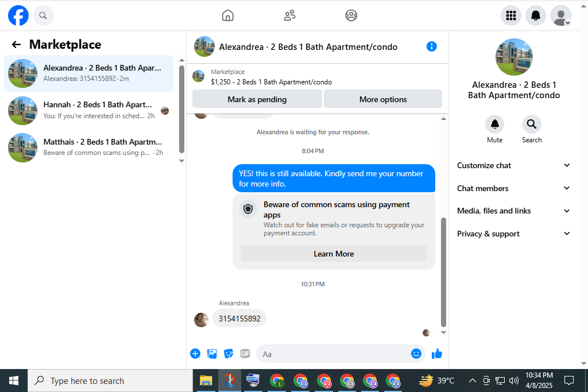588x392 pixels.
Task: Open the $1,250 Marketplace listing link
Action: [271, 81]
